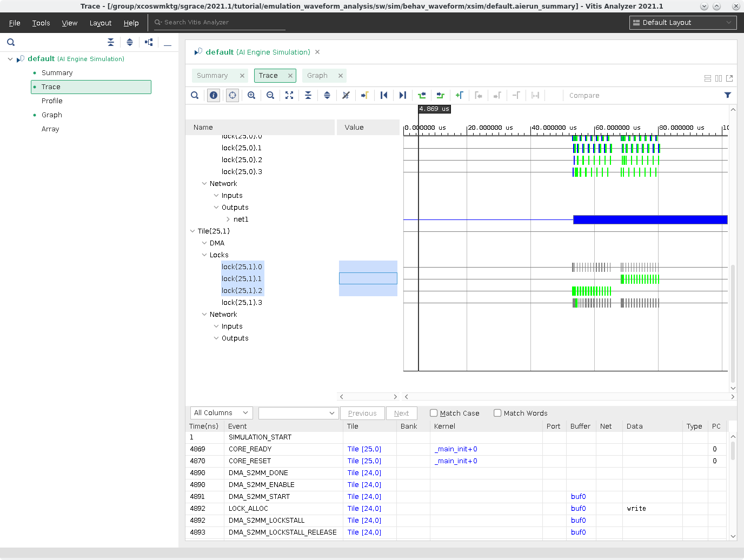The height and width of the screenshot is (560, 744).
Task: Click the blue net1 waveform bar
Action: click(650, 219)
